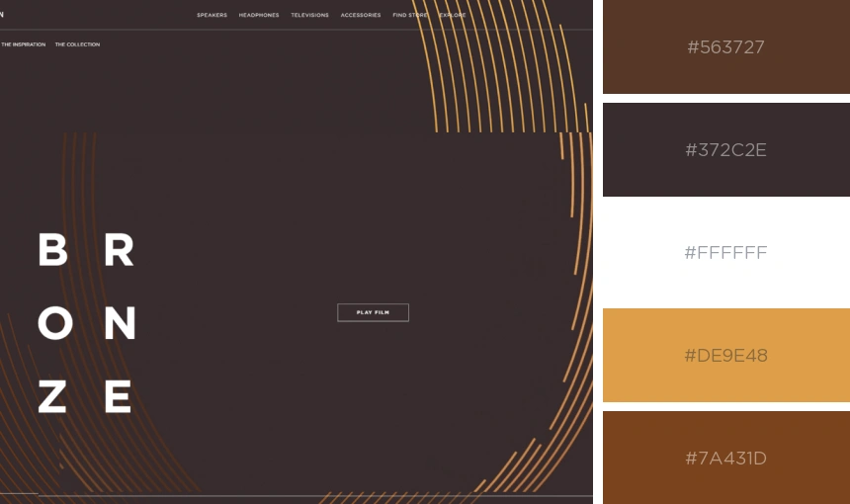Viewport: 850px width, 504px height.
Task: Select The Inspiration sub-navigation link
Action: tap(24, 44)
